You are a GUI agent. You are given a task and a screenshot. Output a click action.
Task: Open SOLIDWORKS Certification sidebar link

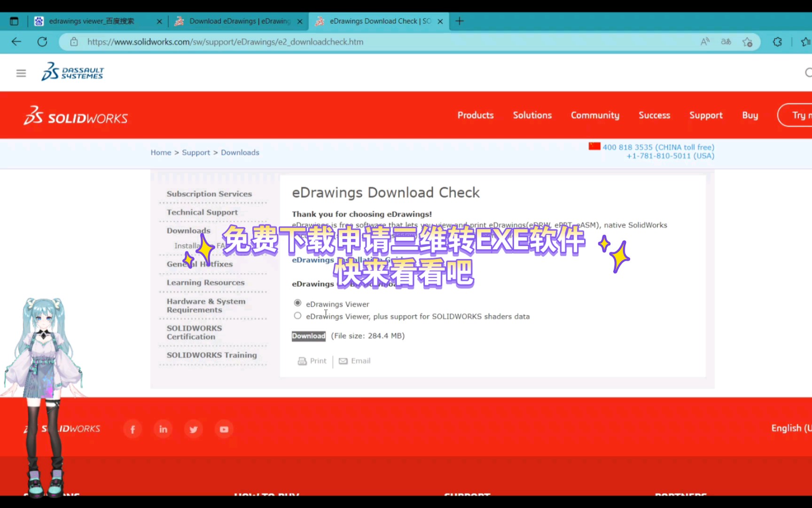[x=194, y=332]
